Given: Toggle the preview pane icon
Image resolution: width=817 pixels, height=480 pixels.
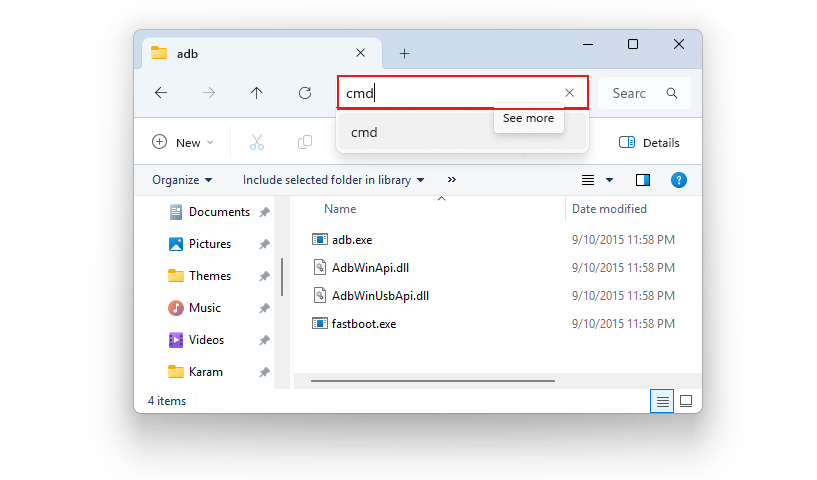Looking at the screenshot, I should (643, 180).
